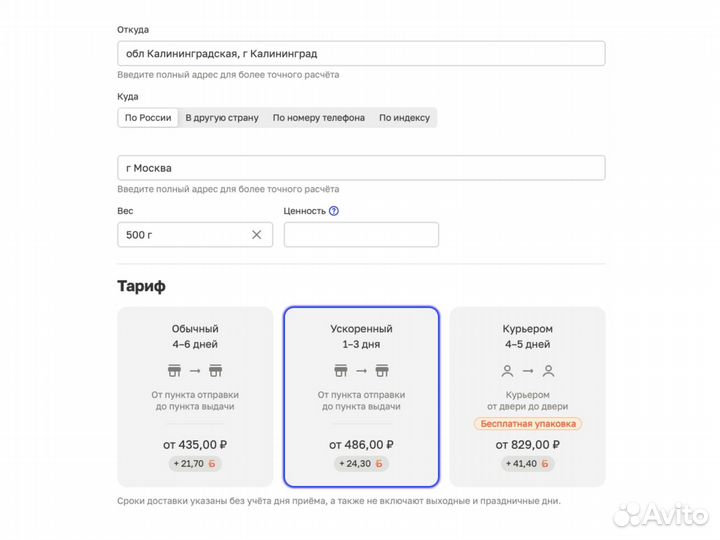Edit the destination field г Москва
The width and height of the screenshot is (720, 540).
click(361, 168)
